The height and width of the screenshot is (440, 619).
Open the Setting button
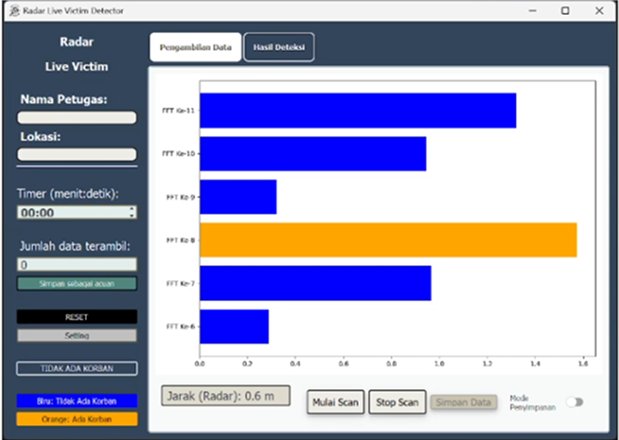[x=77, y=335]
